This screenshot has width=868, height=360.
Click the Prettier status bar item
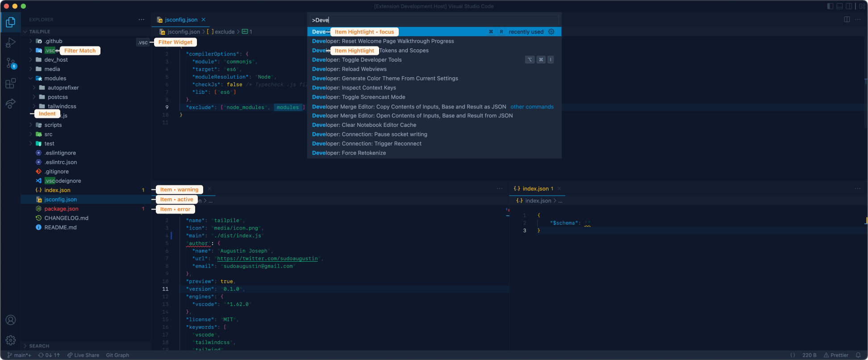pos(836,355)
